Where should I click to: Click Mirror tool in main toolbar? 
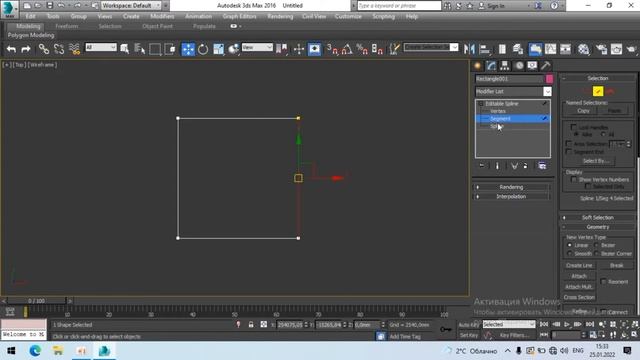click(x=469, y=49)
